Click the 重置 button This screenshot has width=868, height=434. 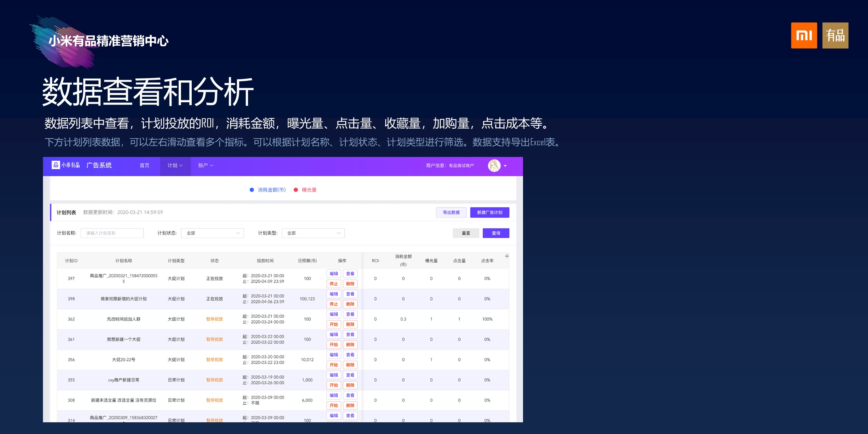click(x=466, y=233)
